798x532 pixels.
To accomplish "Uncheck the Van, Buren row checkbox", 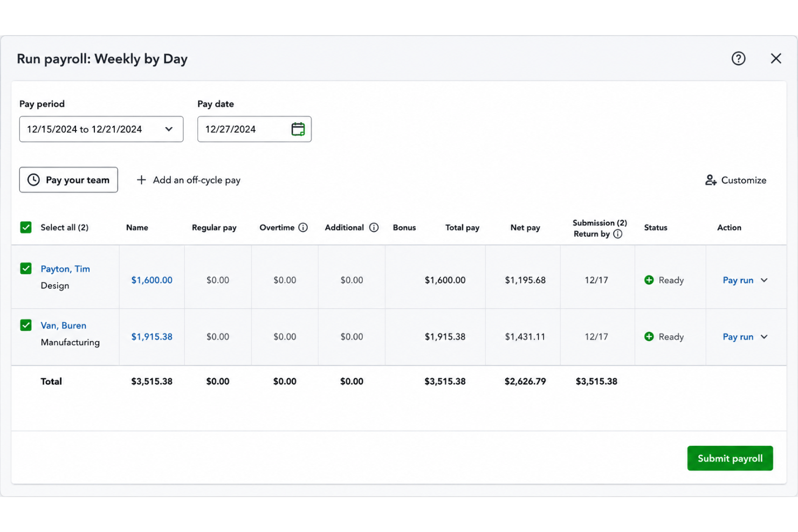I will click(26, 325).
